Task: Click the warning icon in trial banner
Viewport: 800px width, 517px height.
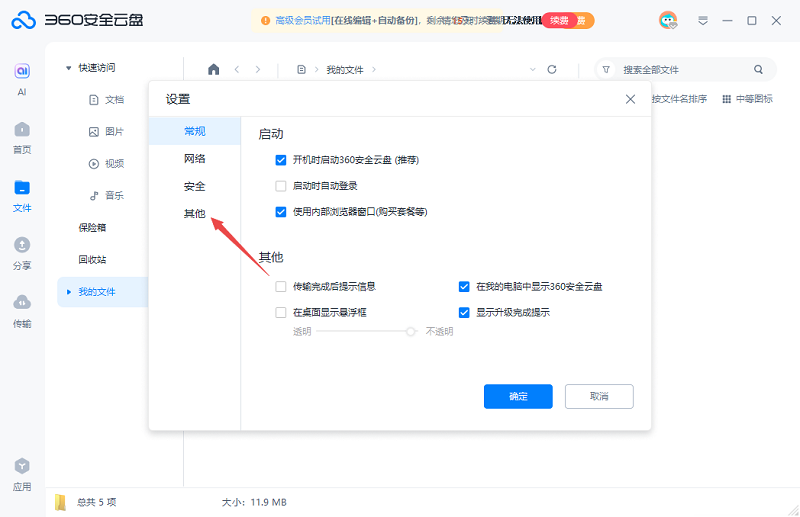Action: (265, 20)
